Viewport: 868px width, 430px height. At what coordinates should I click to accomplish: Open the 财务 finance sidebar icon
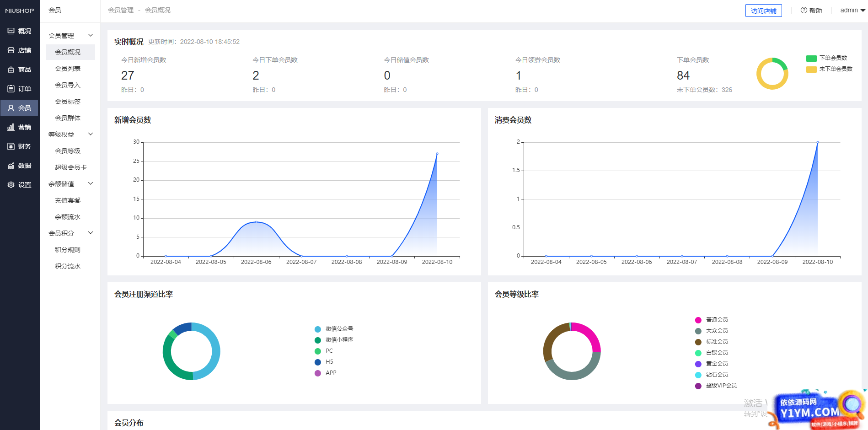(x=11, y=146)
